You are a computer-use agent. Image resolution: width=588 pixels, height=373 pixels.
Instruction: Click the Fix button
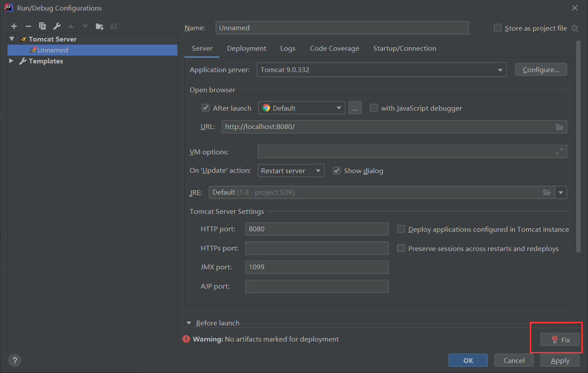560,339
